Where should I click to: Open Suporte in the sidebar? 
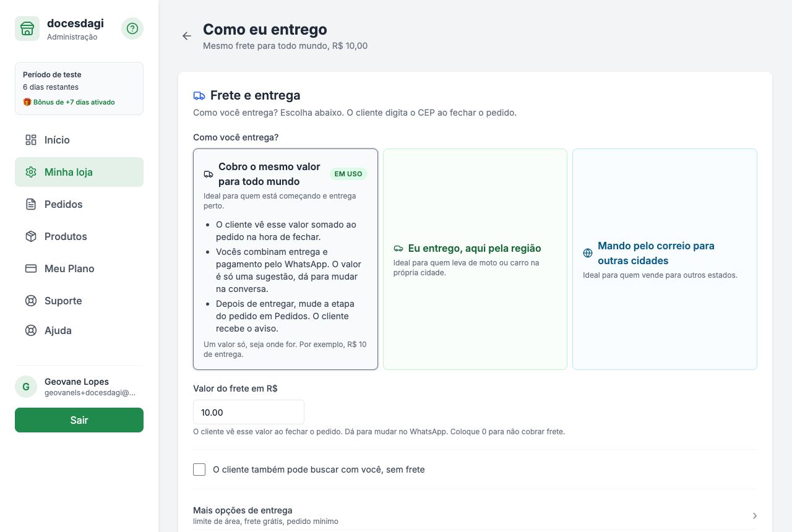pyautogui.click(x=79, y=301)
